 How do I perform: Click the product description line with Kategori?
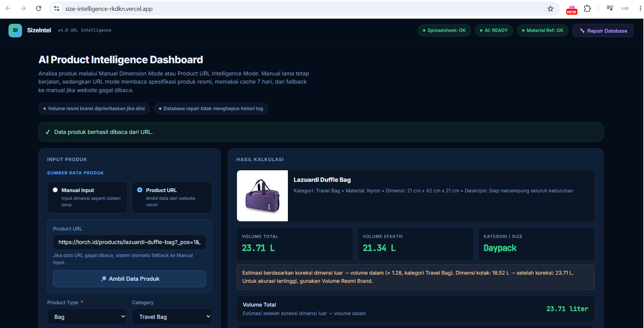point(433,191)
